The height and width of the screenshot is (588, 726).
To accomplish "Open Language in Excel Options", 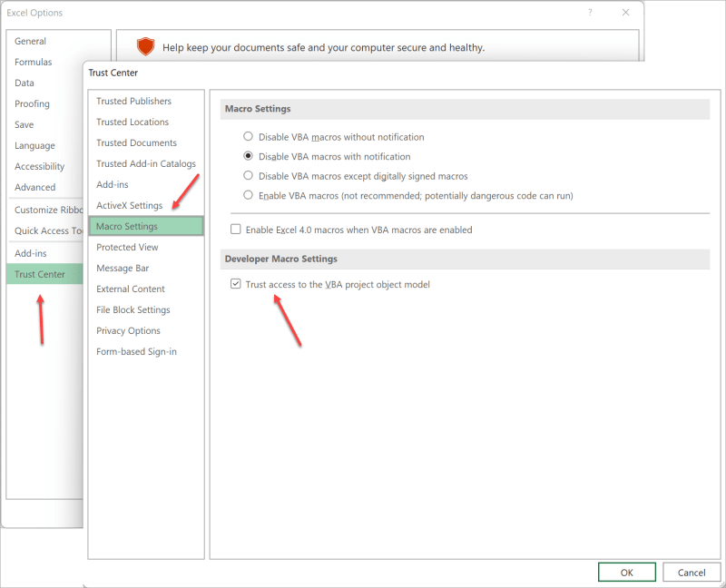I will [34, 145].
